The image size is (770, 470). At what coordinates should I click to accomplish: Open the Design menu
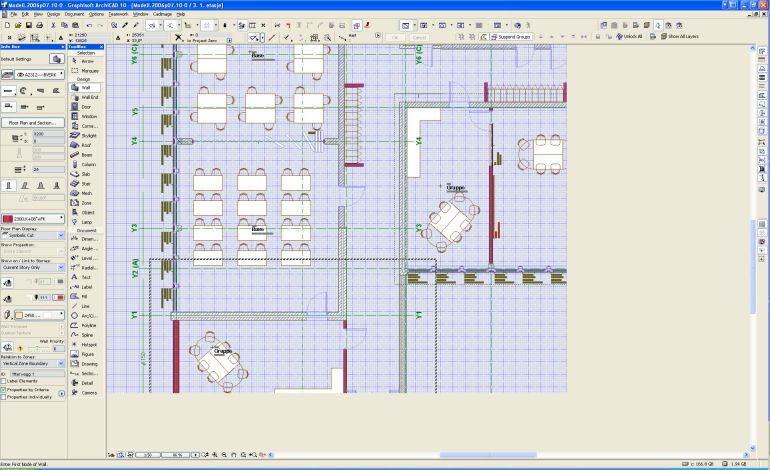pos(53,14)
